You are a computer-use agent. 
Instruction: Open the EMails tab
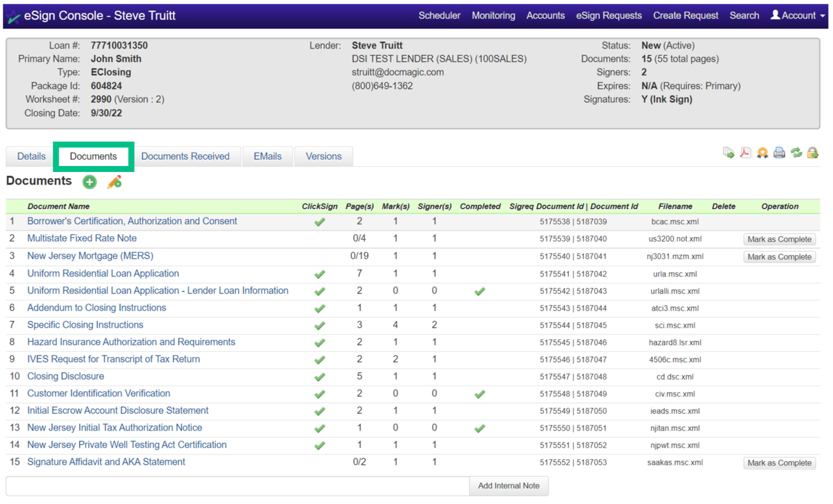(x=268, y=156)
